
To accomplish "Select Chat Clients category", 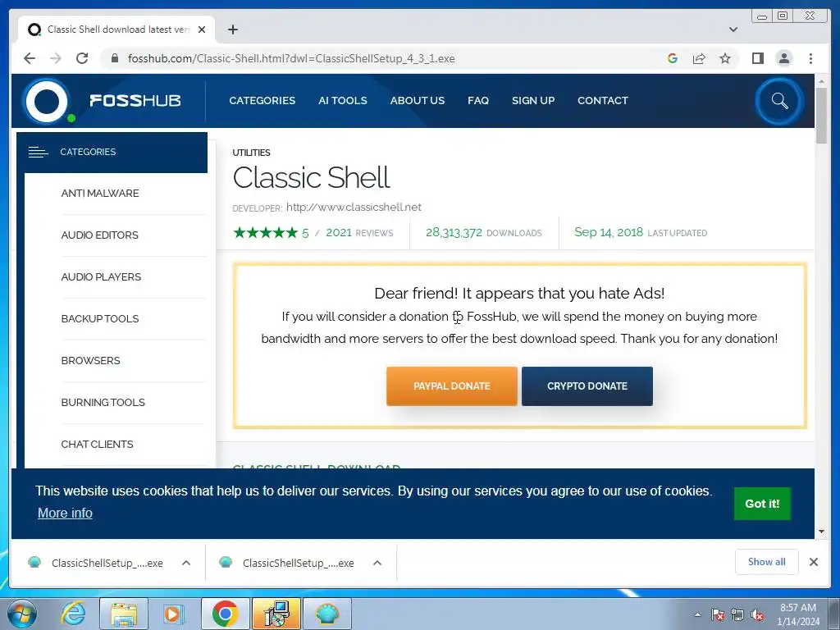I will [x=97, y=444].
